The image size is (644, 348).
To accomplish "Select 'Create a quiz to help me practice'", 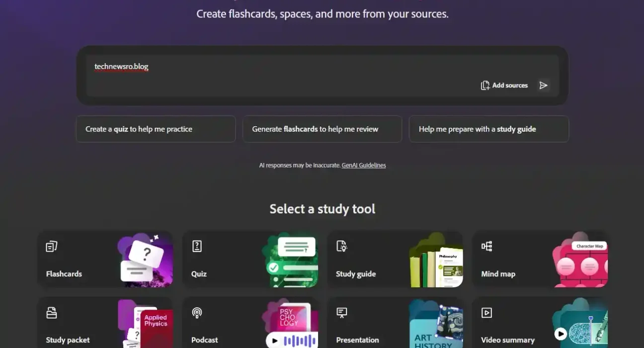I will click(x=156, y=129).
